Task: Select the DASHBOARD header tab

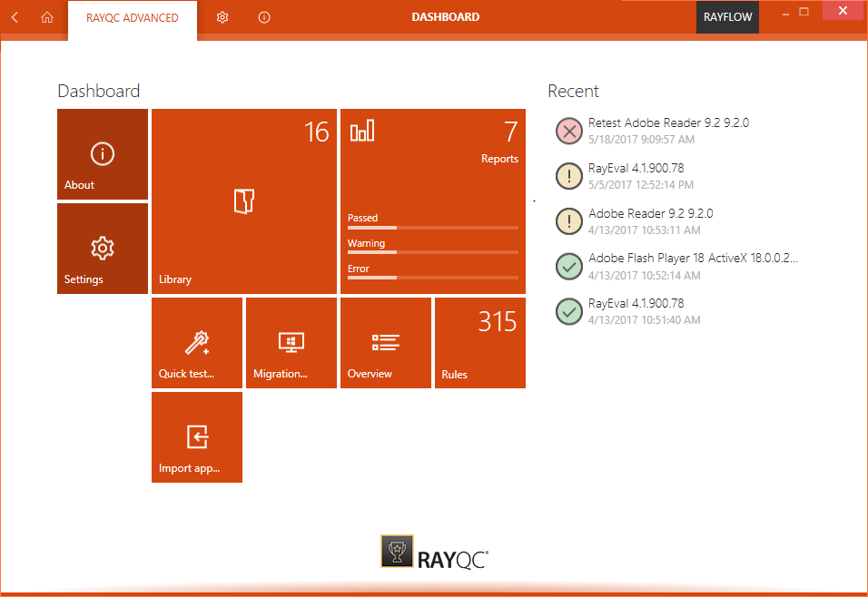Action: pos(445,16)
